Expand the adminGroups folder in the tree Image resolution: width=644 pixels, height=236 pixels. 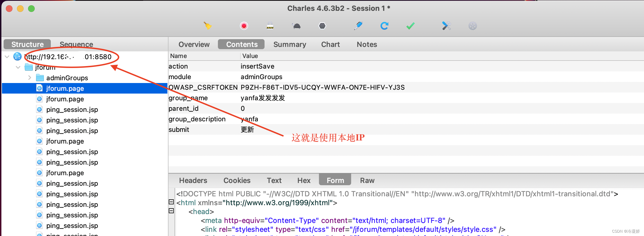30,78
